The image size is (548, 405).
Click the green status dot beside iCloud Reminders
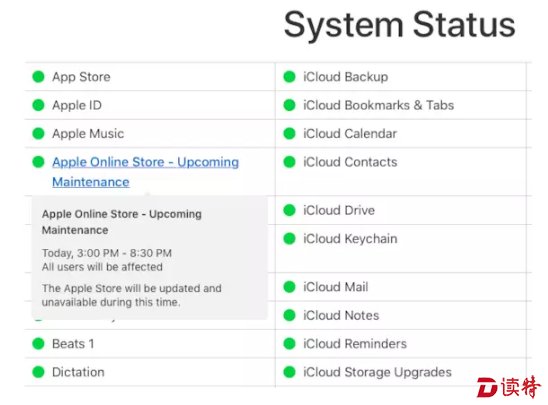tap(289, 343)
